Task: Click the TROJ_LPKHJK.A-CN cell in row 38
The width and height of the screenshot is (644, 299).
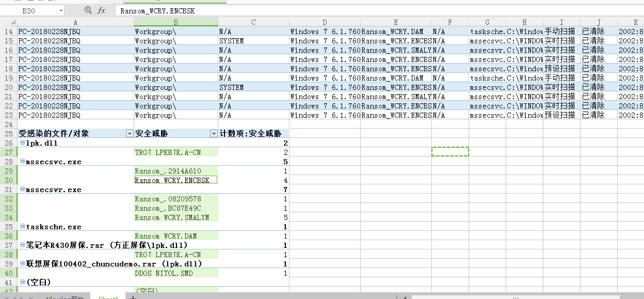Action: pyautogui.click(x=176, y=255)
